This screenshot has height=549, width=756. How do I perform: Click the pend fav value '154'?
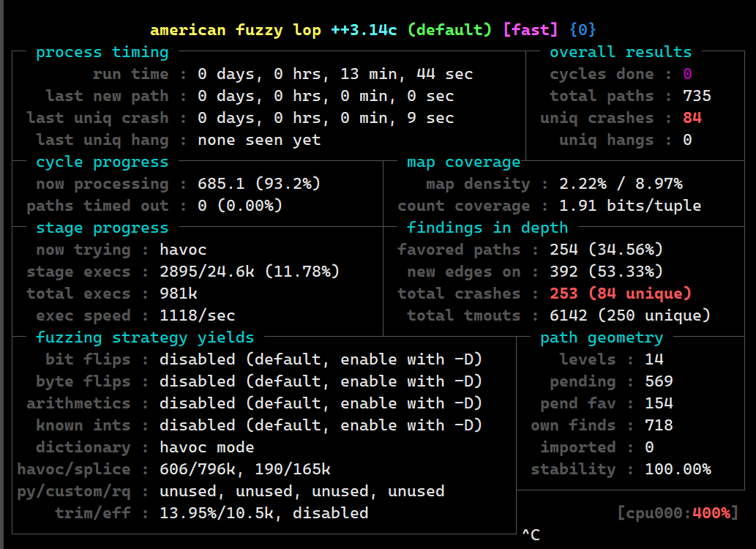659,404
